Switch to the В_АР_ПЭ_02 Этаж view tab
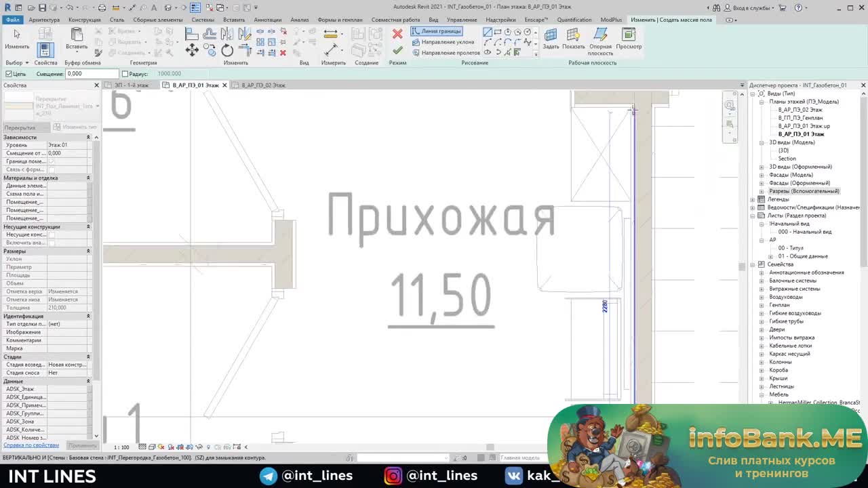Image resolution: width=868 pixels, height=488 pixels. click(263, 85)
